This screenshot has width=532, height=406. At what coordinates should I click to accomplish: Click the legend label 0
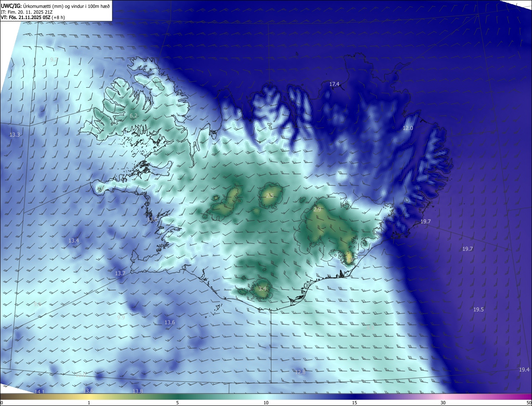[1, 403]
